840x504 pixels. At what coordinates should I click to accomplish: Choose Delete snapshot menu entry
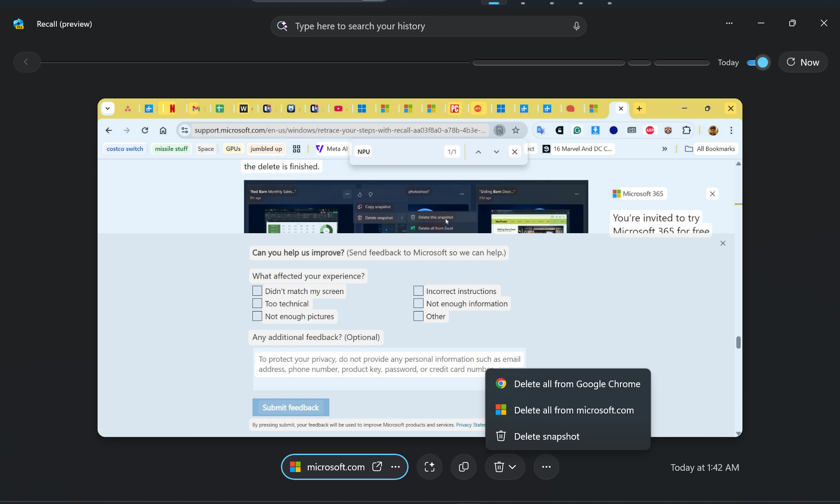tap(546, 437)
